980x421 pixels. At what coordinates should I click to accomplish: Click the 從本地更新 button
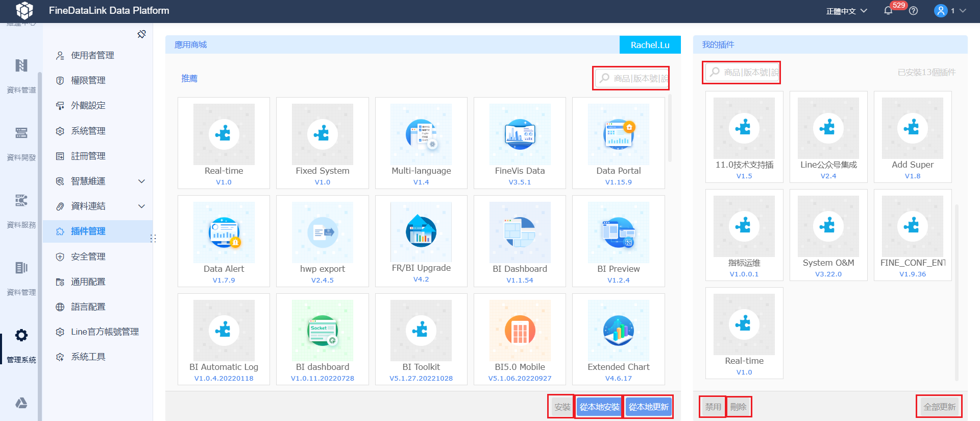pos(648,407)
